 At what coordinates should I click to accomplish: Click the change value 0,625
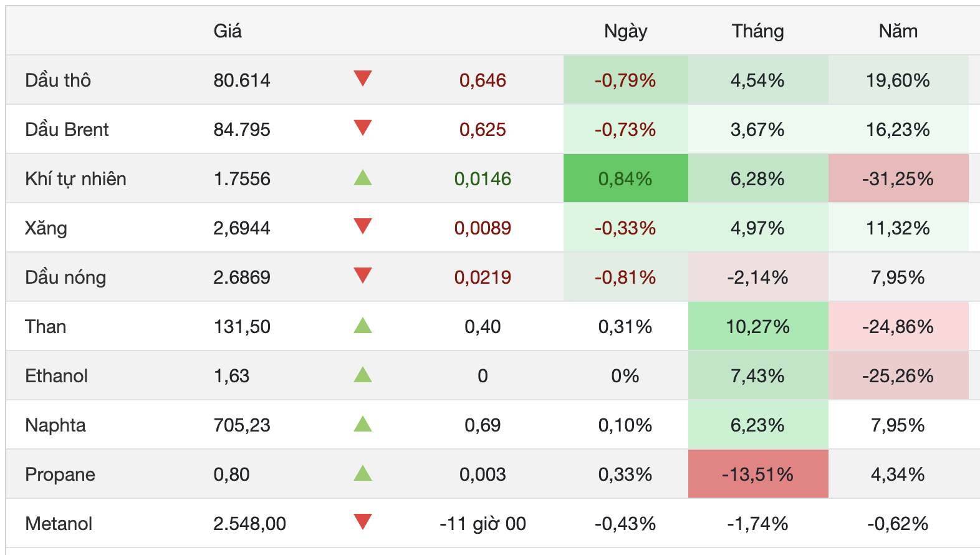click(x=483, y=129)
